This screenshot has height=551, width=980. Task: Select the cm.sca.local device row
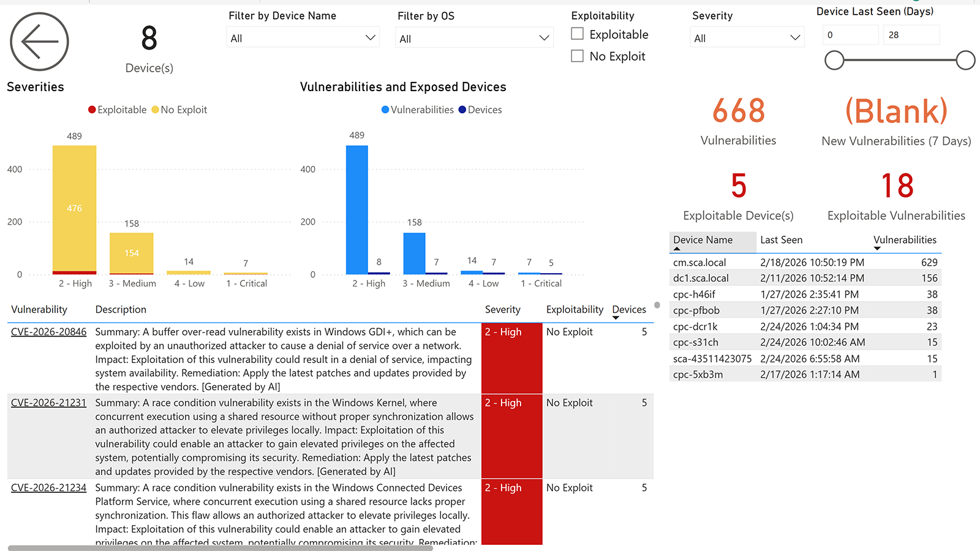(805, 262)
